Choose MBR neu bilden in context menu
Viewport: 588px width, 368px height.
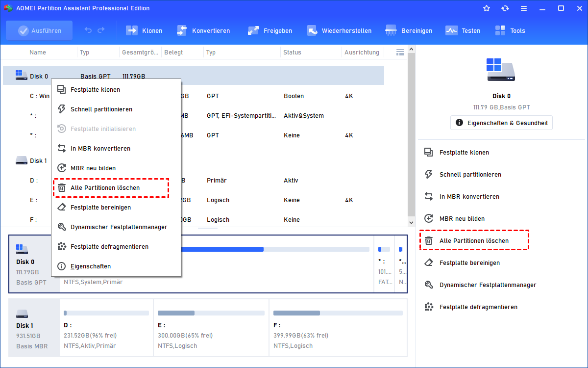(116, 168)
